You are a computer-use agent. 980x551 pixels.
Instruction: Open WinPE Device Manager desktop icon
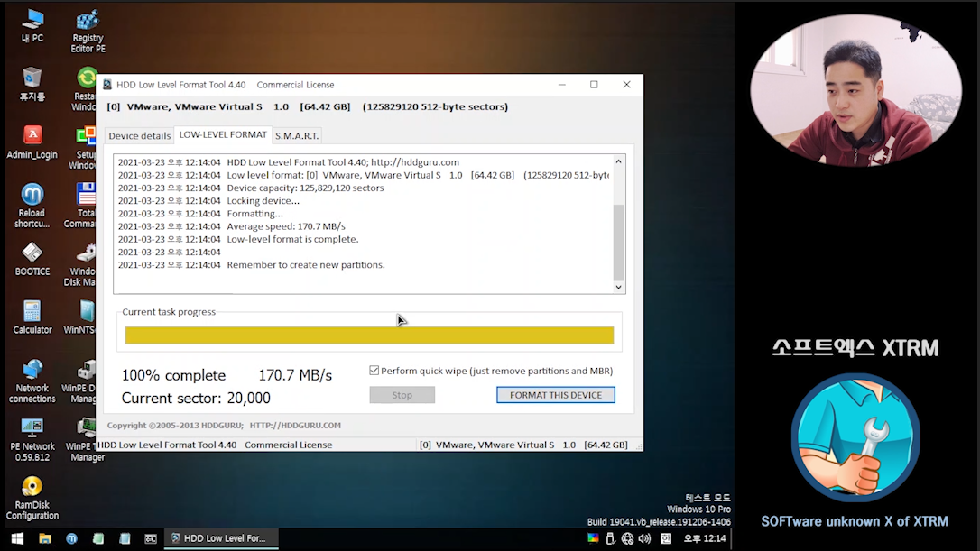pyautogui.click(x=80, y=381)
